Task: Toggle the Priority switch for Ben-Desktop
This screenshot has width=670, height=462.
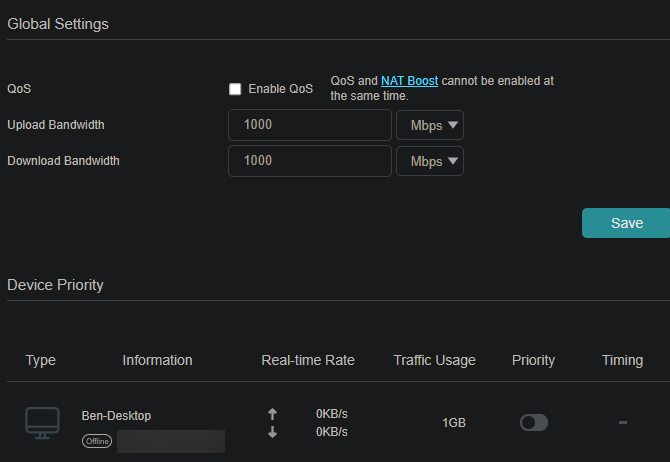Action: (x=534, y=423)
